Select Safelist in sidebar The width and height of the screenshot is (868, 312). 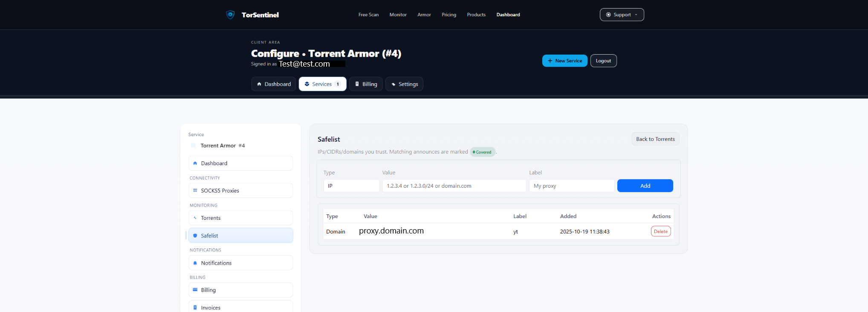pyautogui.click(x=240, y=236)
